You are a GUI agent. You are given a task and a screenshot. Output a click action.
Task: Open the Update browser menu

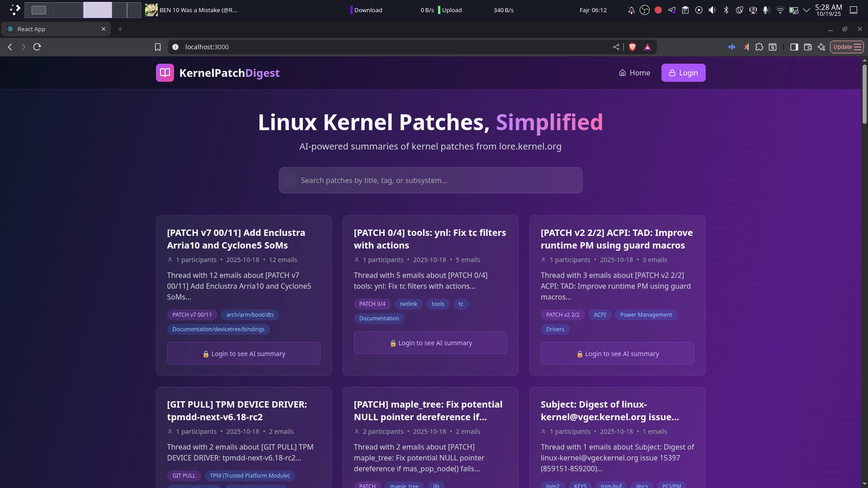pyautogui.click(x=847, y=47)
